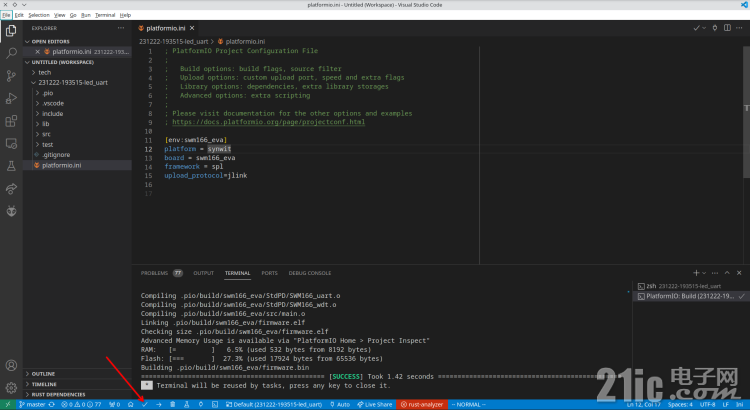Click PlatformIO Clean trash icon in status bar

173,405
